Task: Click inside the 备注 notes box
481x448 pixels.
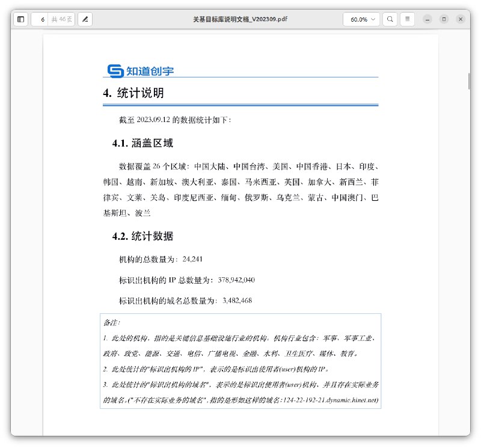Action: [x=240, y=361]
